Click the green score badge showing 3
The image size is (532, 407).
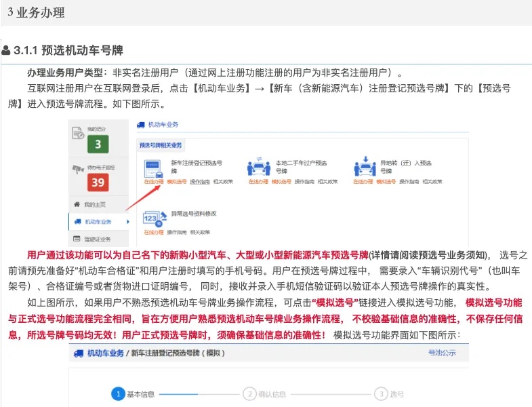(98, 144)
